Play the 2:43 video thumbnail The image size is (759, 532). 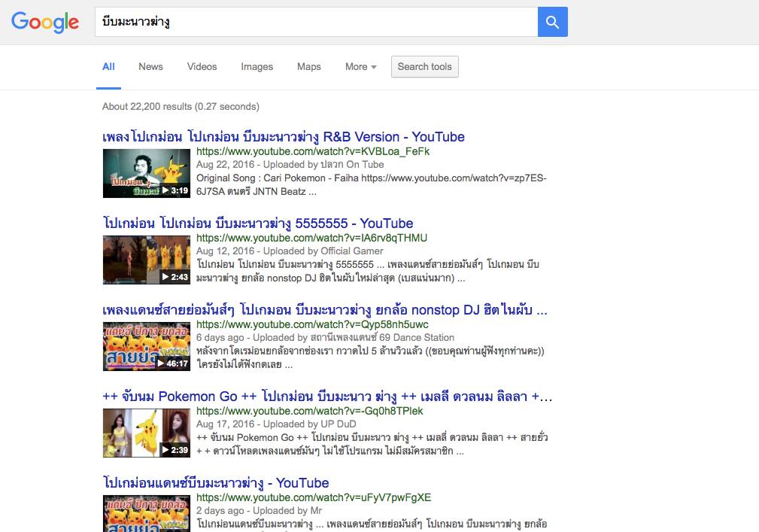point(146,260)
